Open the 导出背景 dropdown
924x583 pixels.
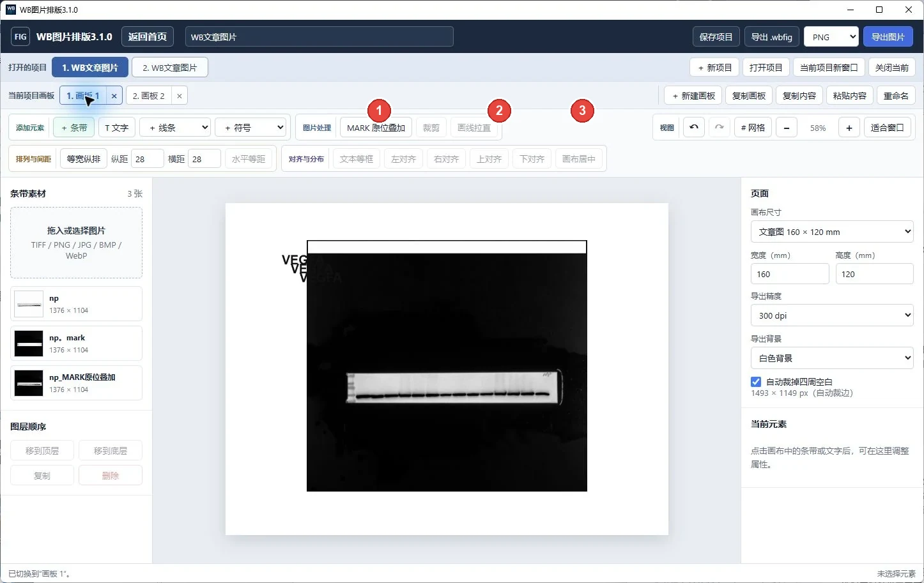click(x=832, y=358)
